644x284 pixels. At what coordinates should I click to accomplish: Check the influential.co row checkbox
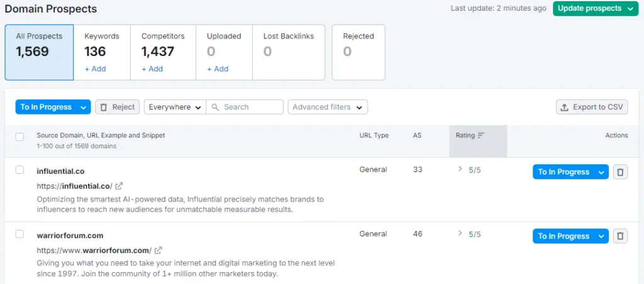(x=19, y=170)
